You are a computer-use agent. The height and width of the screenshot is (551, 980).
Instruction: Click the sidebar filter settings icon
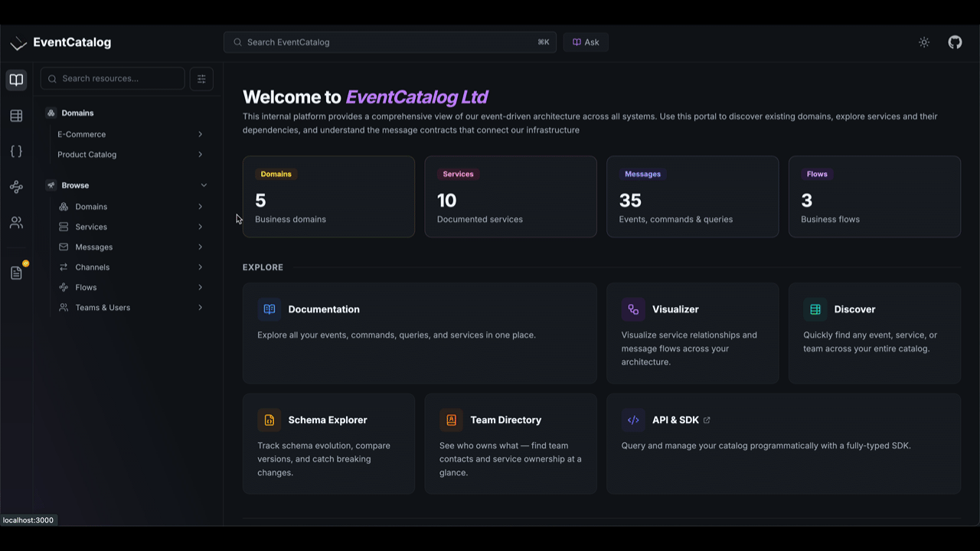pyautogui.click(x=201, y=78)
